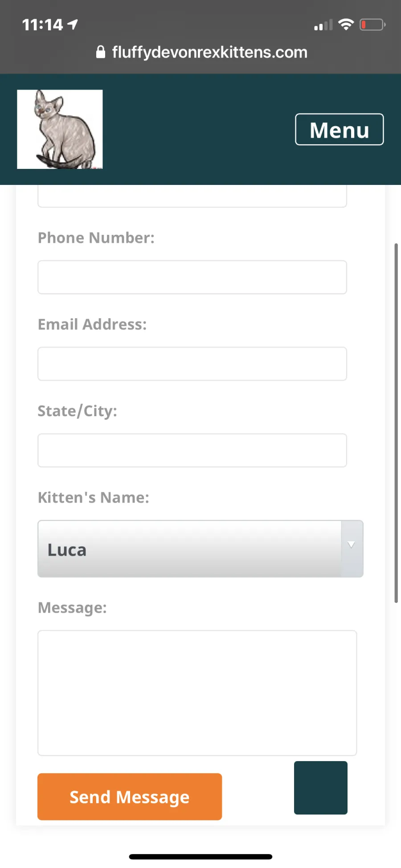Submit form with Send Message button
The height and width of the screenshot is (868, 401).
point(130,797)
